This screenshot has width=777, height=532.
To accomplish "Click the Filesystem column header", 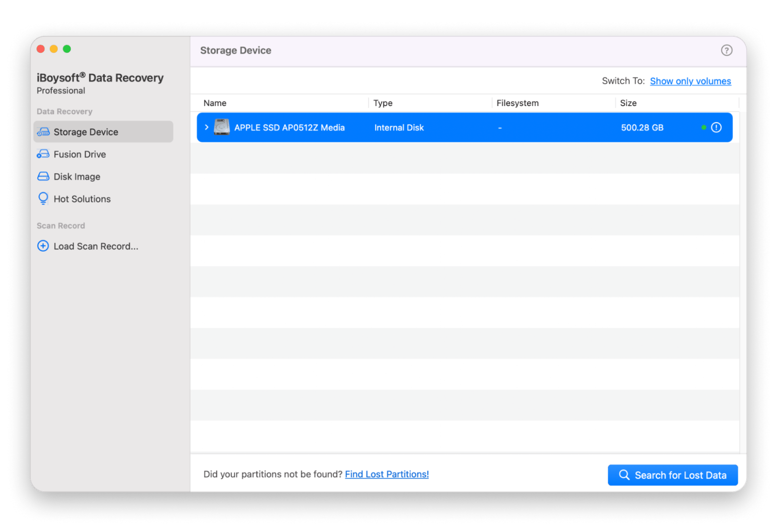I will tap(517, 103).
